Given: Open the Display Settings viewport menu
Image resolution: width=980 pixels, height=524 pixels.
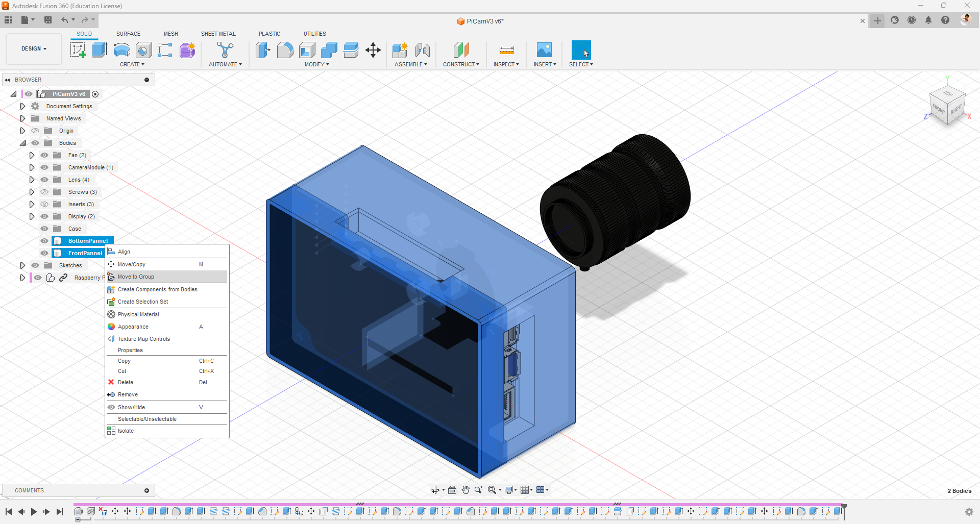Looking at the screenshot, I should 510,490.
